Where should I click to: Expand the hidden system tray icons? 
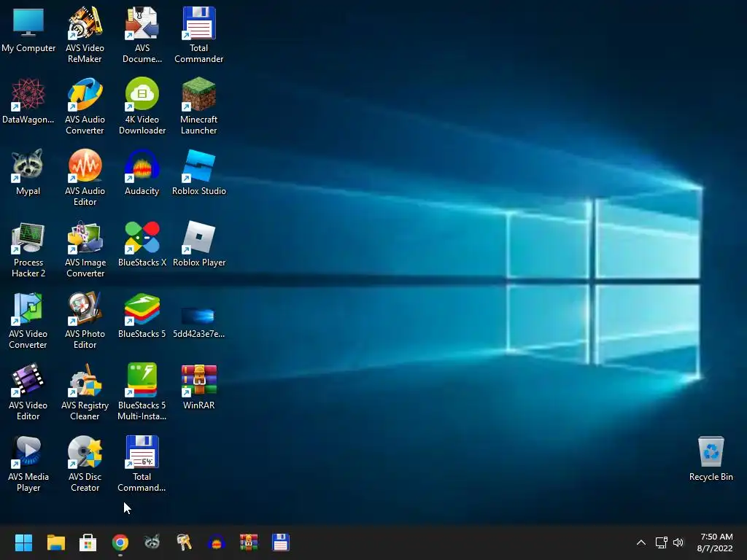(641, 542)
